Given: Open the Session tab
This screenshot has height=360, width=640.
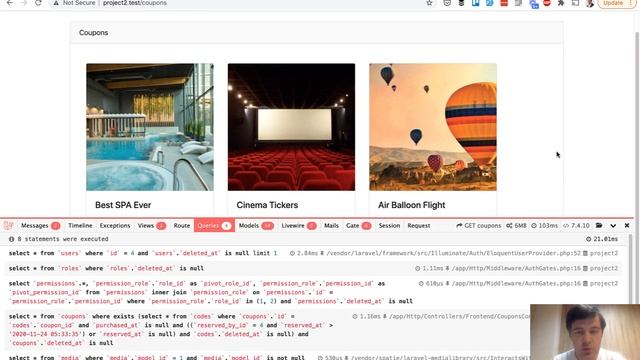Looking at the screenshot, I should [389, 225].
